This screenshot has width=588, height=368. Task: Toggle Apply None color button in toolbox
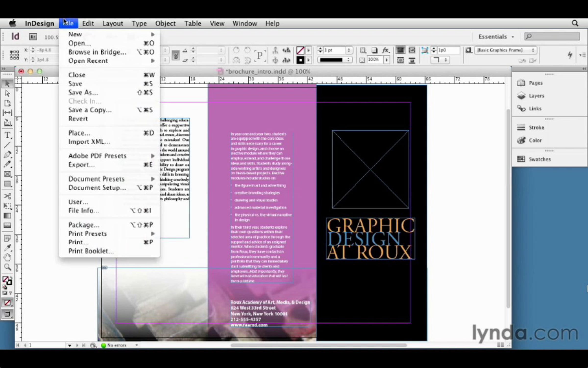(7, 303)
